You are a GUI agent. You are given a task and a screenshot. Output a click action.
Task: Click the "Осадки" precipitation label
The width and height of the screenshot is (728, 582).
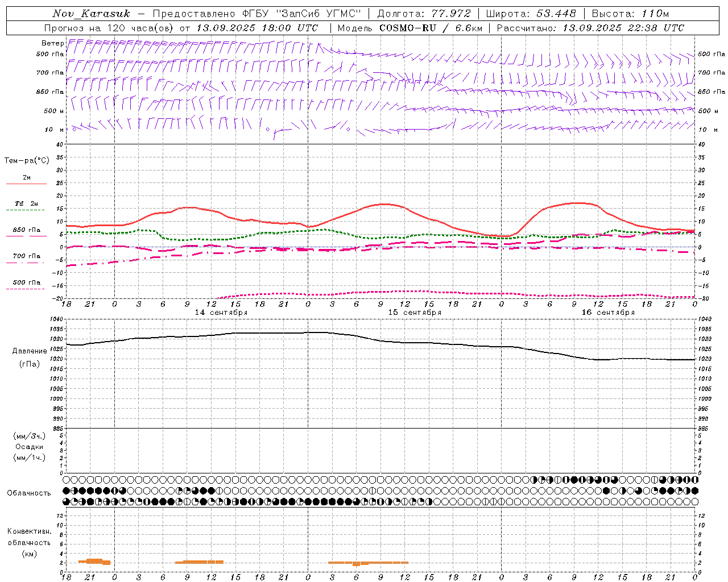(30, 447)
